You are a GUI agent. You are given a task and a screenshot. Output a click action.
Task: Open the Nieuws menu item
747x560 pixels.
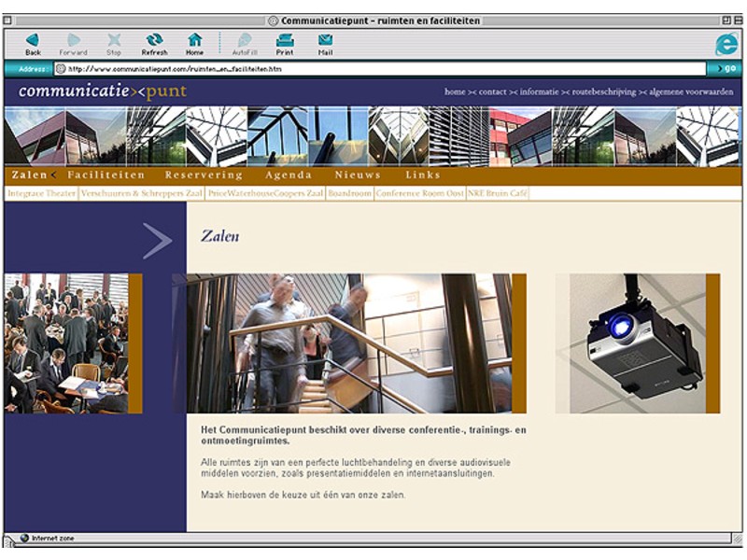coord(358,175)
